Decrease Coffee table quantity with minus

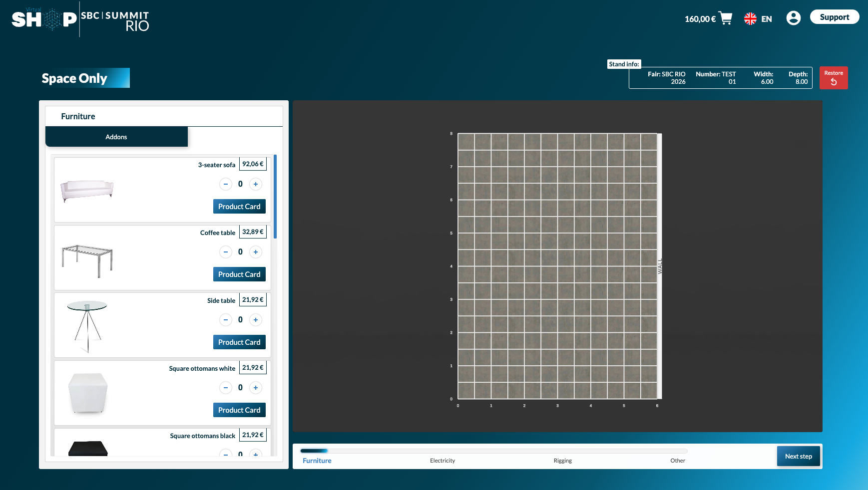pyautogui.click(x=226, y=252)
